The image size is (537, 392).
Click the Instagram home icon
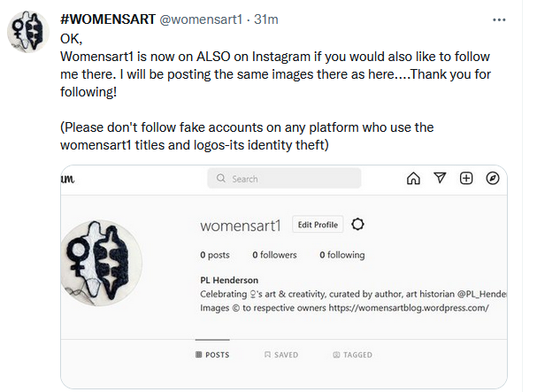413,178
